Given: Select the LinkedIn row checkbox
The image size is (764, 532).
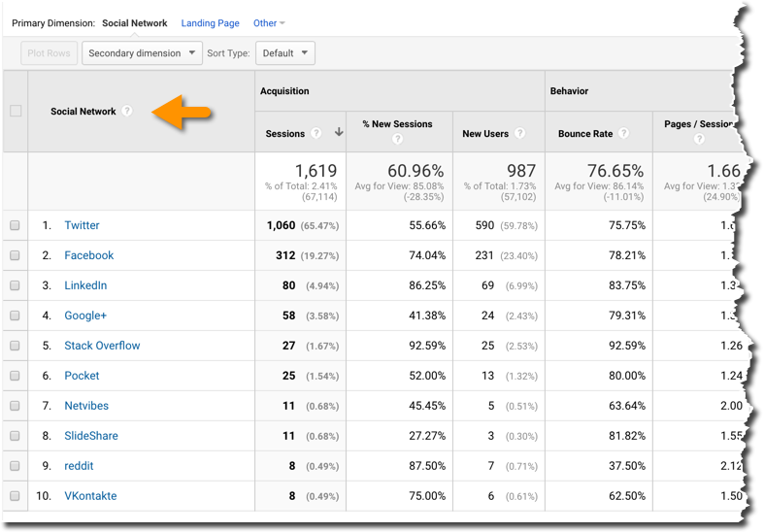Looking at the screenshot, I should coord(16,285).
